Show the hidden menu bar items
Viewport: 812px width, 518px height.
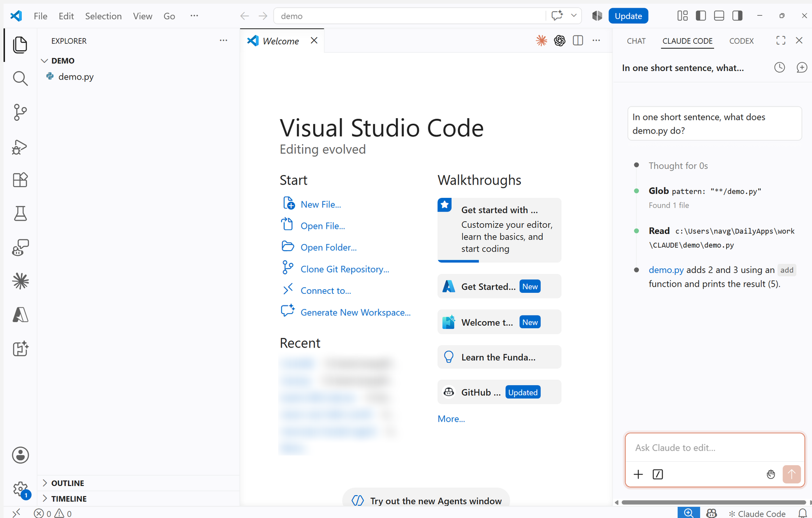point(194,16)
